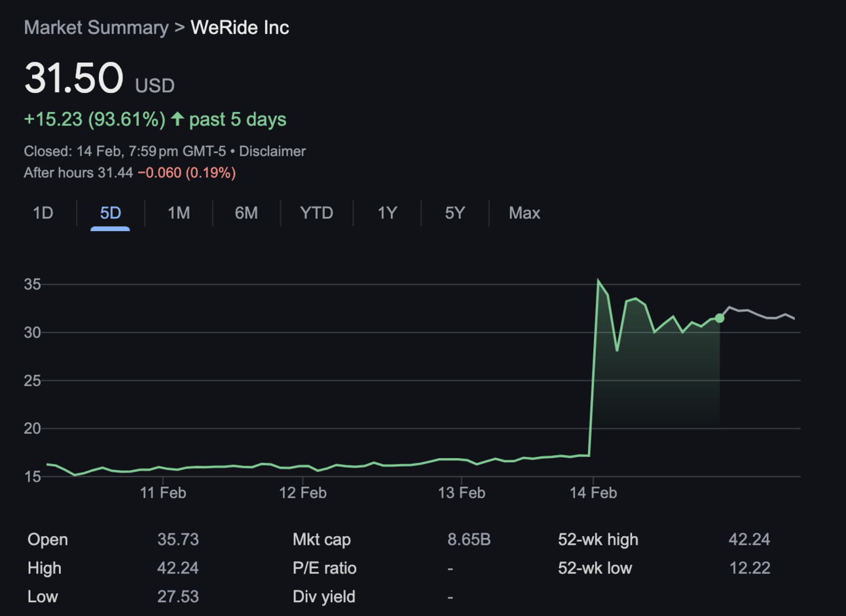Click the grey after-hours chart line
Viewport: 846px width, 616px height.
tap(758, 314)
